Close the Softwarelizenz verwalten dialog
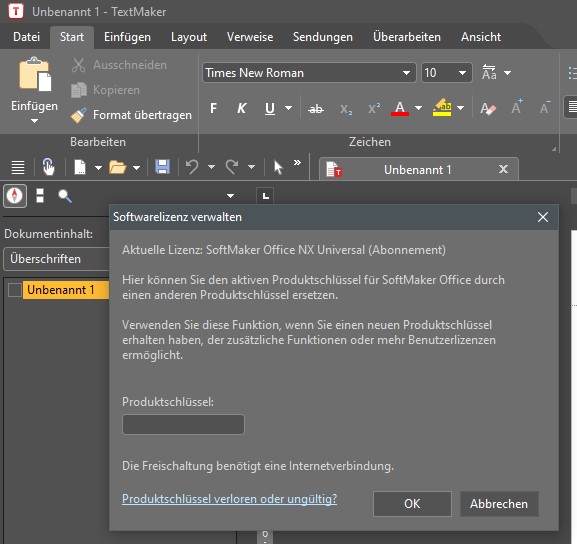Image resolution: width=577 pixels, height=544 pixels. 543,217
